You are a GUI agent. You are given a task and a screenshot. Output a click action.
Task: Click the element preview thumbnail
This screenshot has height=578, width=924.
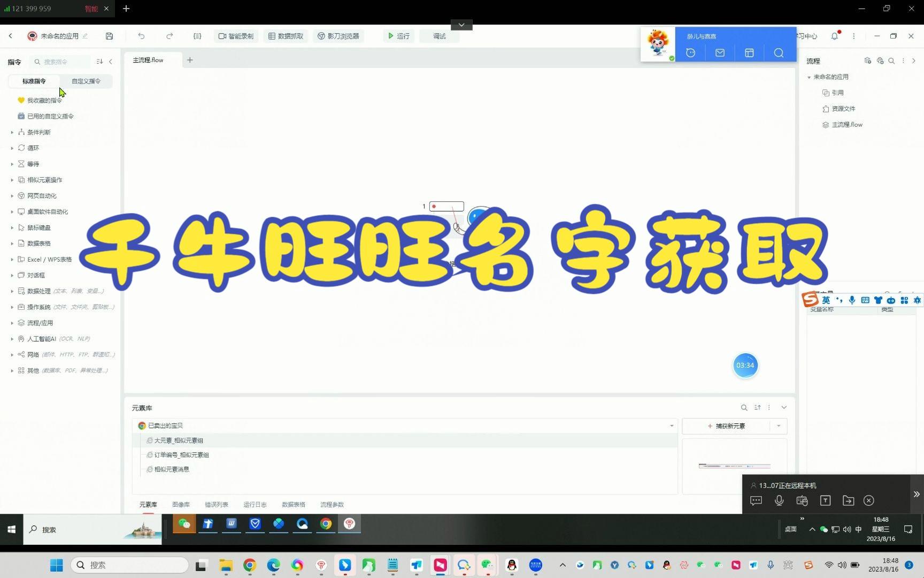coord(734,466)
